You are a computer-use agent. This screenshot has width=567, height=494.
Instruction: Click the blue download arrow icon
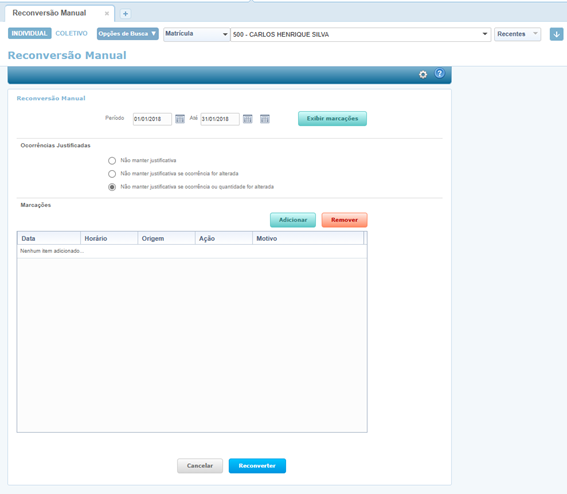[556, 34]
